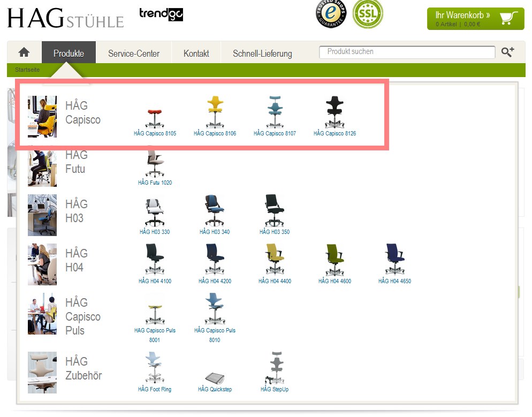
Task: Click the search magnifier icon
Action: tap(507, 52)
